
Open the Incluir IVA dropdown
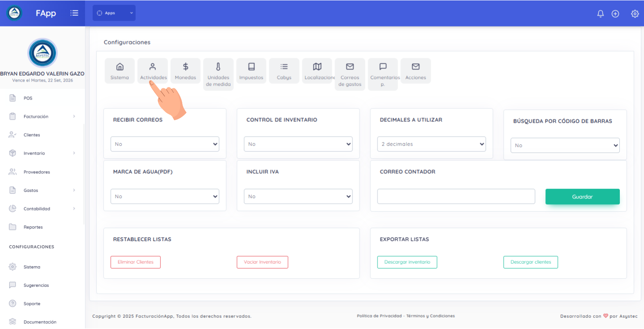pyautogui.click(x=298, y=196)
